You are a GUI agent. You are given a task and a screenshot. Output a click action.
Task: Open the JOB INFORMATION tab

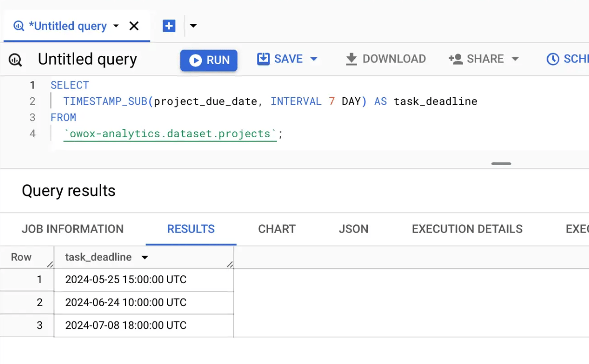coord(73,229)
